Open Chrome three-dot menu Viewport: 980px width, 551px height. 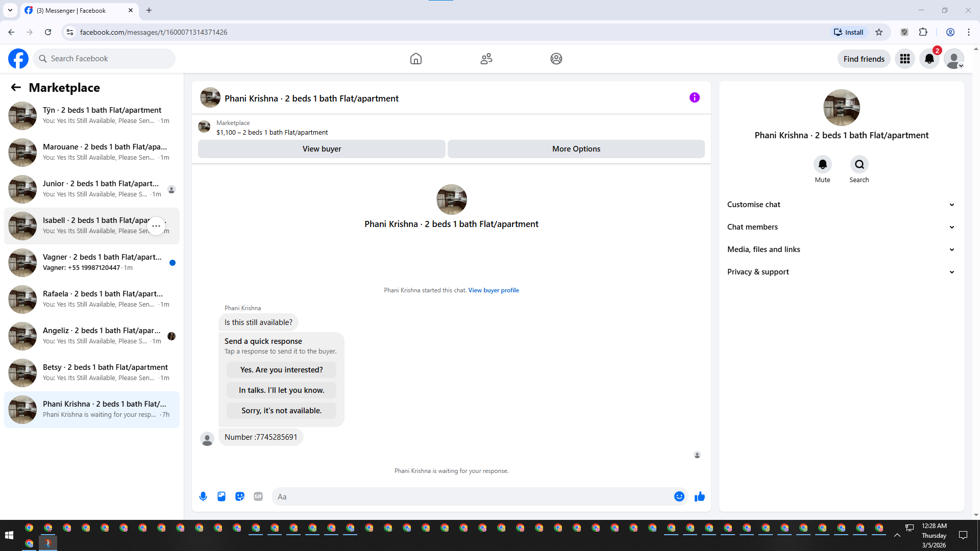click(x=969, y=32)
